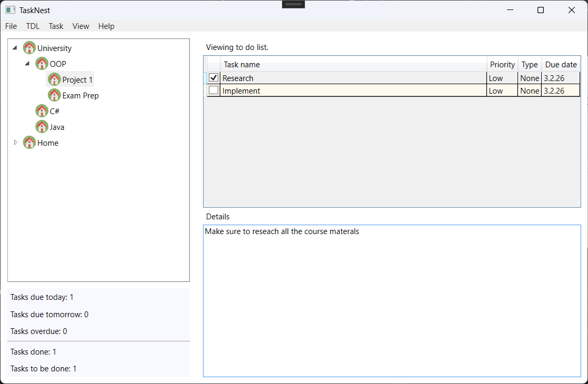Click the Implement task name cell
Screen dimensions: 588x384
pos(353,90)
